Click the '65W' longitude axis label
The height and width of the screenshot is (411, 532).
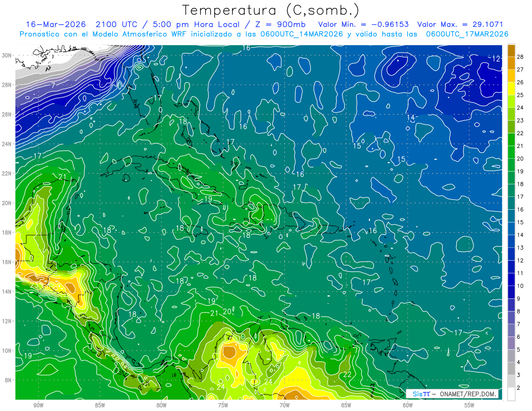coord(346,405)
